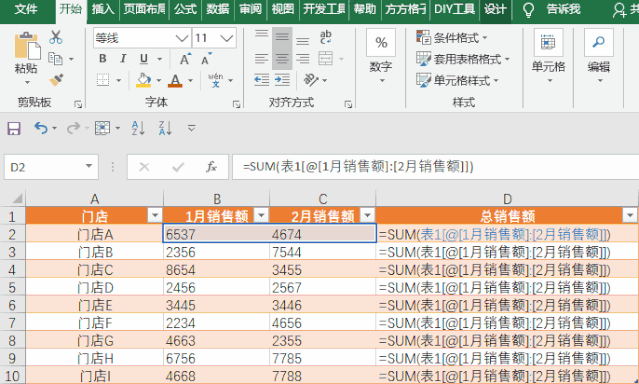The height and width of the screenshot is (384, 639).
Task: Open Conditional Formatting menu
Action: [x=452, y=38]
